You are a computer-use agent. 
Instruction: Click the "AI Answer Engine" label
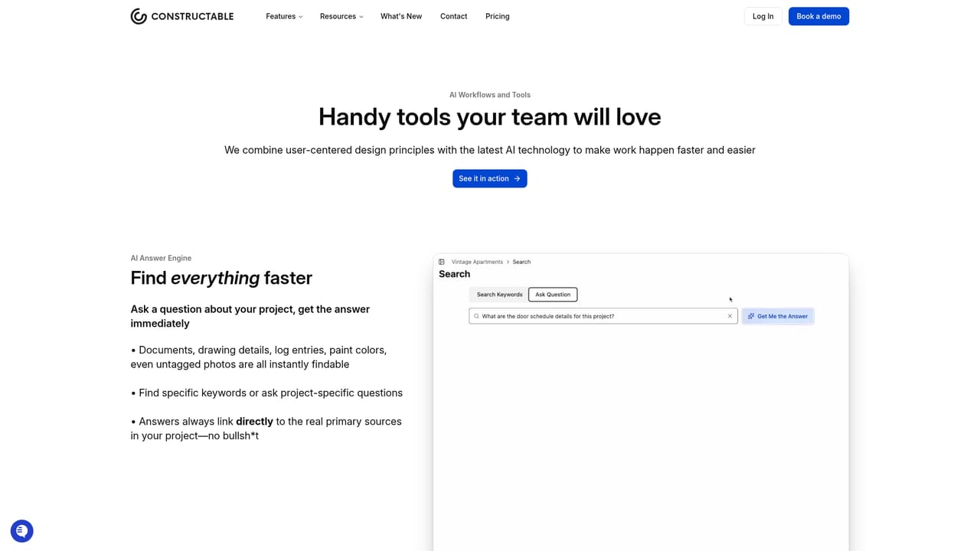tap(161, 258)
